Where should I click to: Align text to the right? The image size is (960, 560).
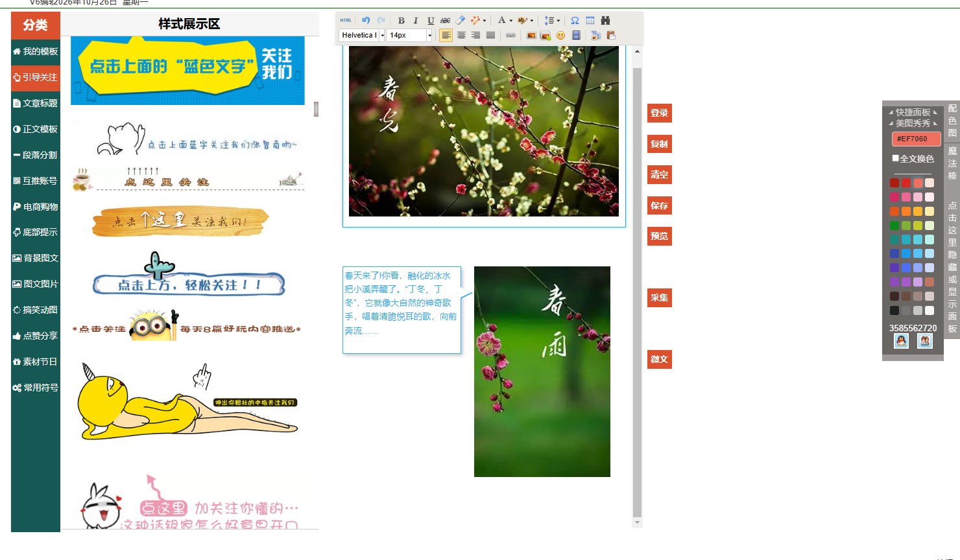[x=475, y=36]
